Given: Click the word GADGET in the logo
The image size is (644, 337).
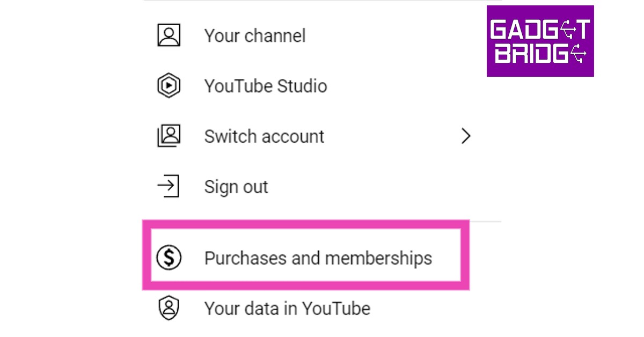Looking at the screenshot, I should (x=540, y=30).
